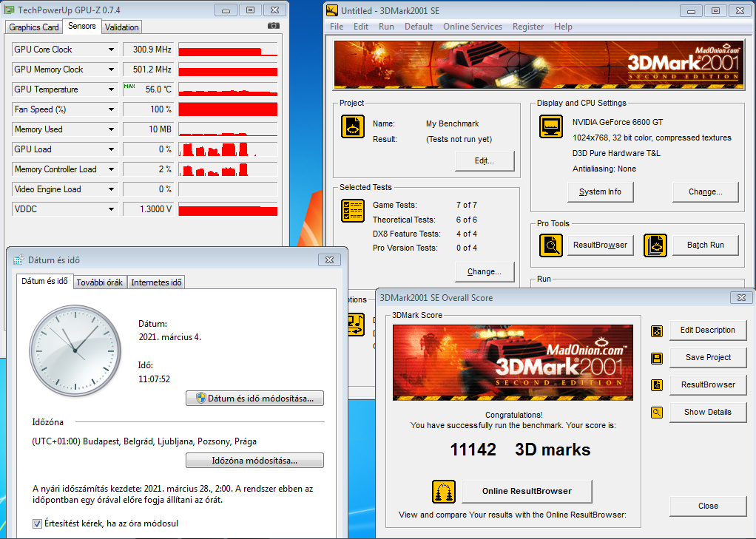Open the Online Services menu
This screenshot has height=539, width=756.
473,27
